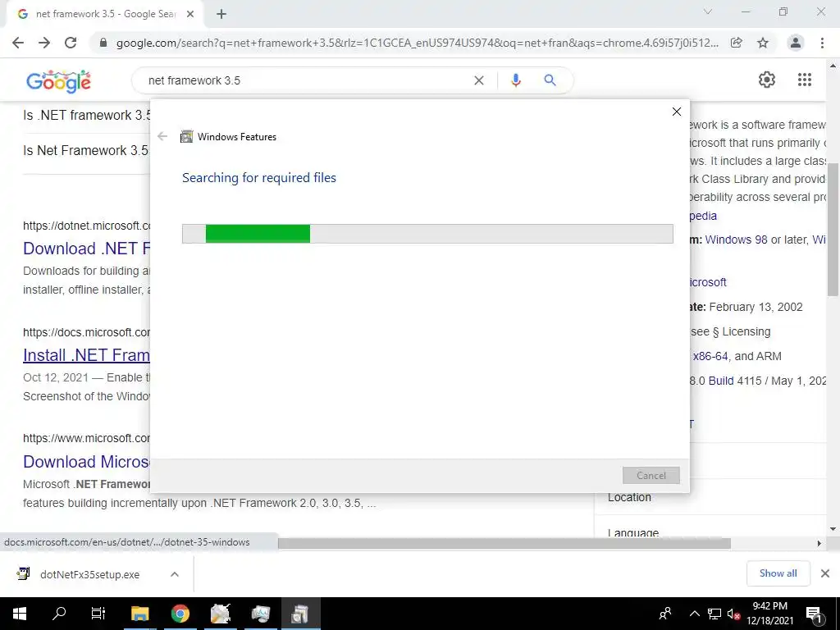The image size is (840, 630).
Task: Bookmark this page with the star
Action: click(763, 43)
